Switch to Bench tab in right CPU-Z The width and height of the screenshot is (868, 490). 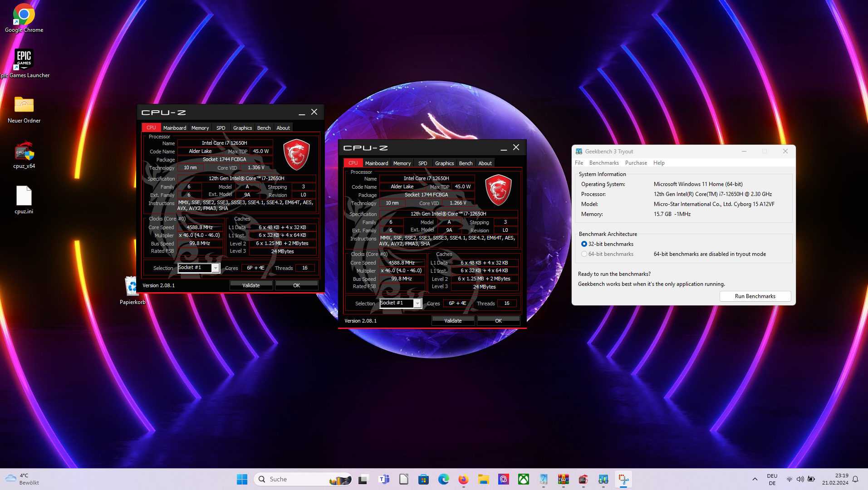pyautogui.click(x=466, y=163)
